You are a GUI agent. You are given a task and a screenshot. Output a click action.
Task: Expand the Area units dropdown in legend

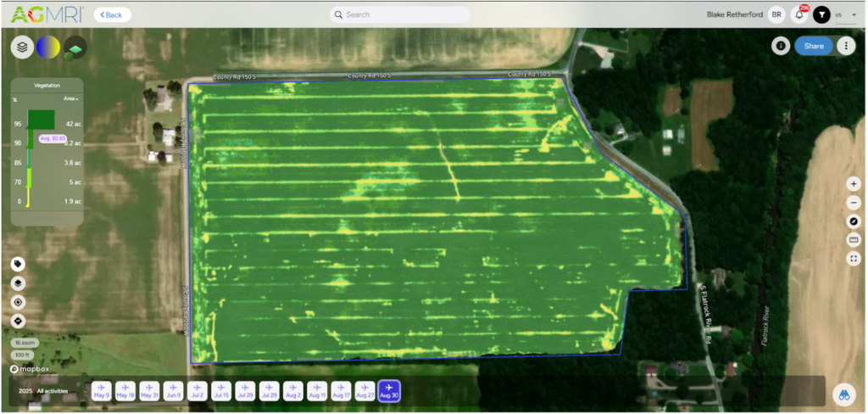click(70, 98)
